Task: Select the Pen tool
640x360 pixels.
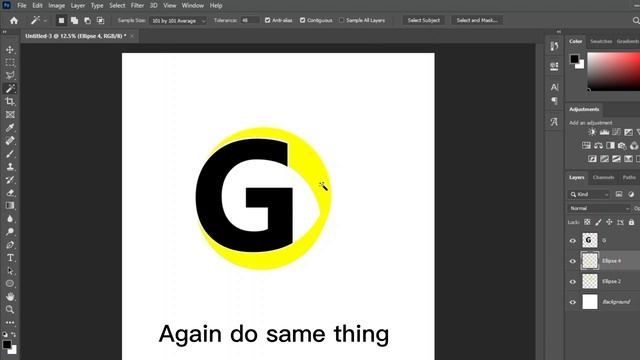Action: click(10, 245)
